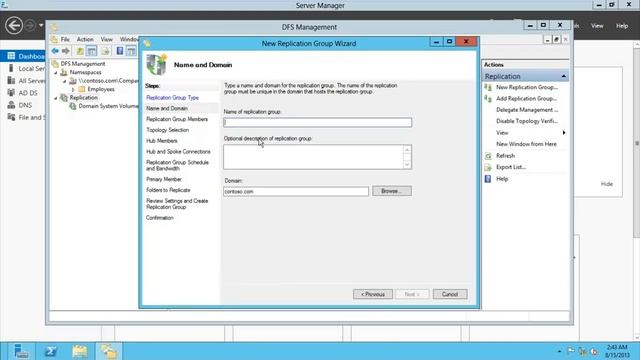Click New Replication Group icon in Actions pane
The image size is (640, 360).
pos(488,87)
